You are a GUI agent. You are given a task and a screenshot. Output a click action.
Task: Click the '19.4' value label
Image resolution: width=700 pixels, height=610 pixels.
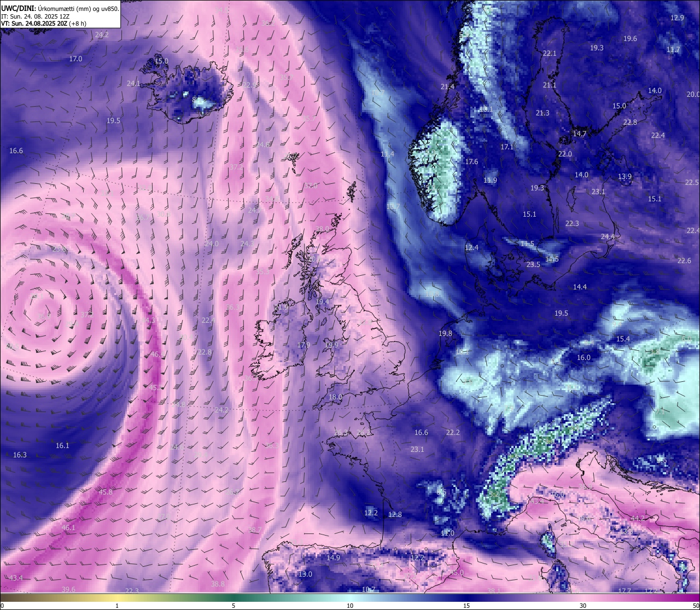(322, 301)
